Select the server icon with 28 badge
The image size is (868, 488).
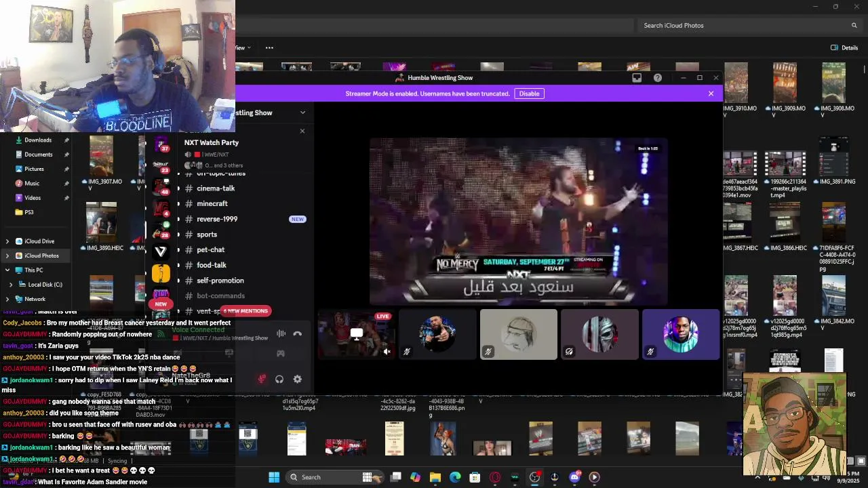pos(161,230)
